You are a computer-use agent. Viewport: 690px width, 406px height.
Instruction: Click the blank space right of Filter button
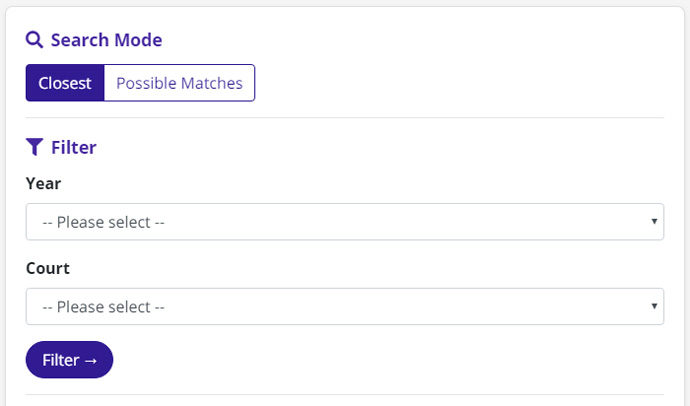pos(388,360)
